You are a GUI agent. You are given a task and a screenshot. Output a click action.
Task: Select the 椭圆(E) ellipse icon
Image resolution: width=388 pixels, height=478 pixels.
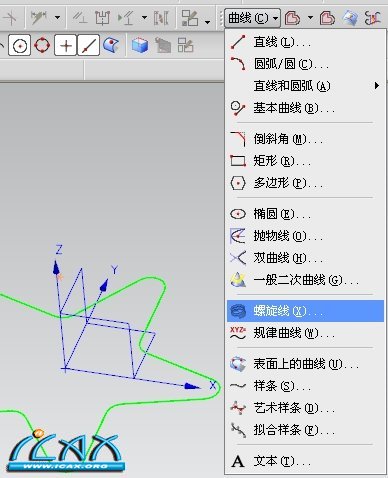[x=238, y=214]
